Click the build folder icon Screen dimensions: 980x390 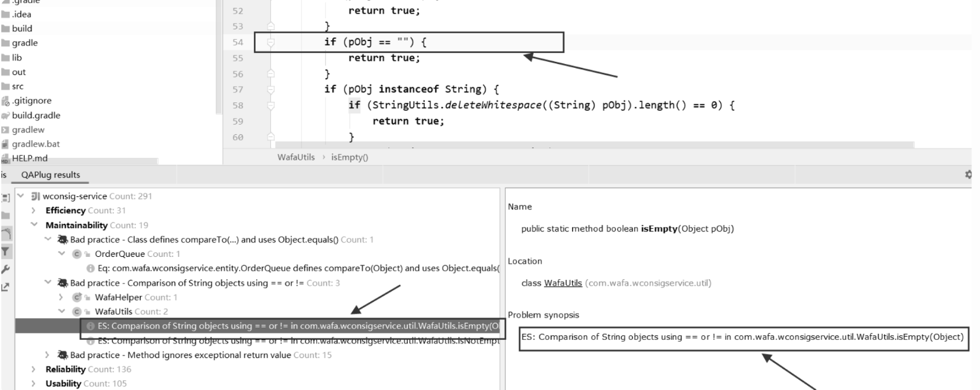6,29
